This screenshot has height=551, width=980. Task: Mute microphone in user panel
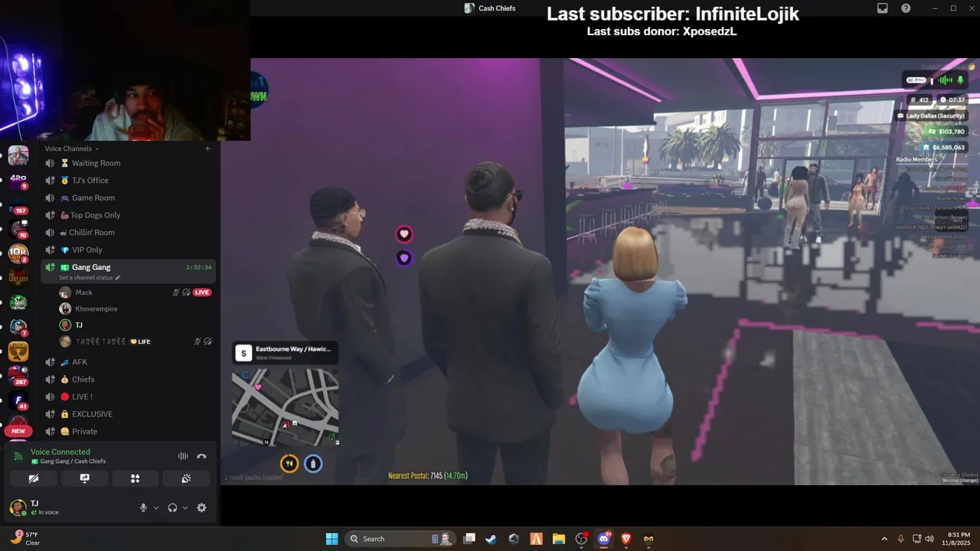point(143,507)
